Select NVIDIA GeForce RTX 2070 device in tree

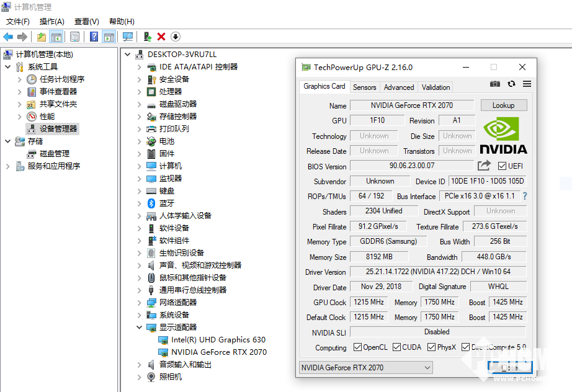(219, 352)
